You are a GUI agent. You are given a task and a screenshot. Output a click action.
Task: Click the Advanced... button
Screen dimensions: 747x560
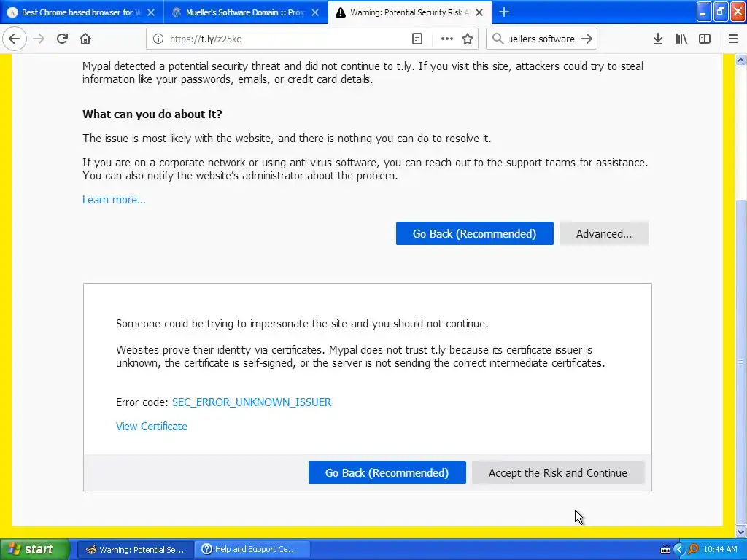coord(604,233)
